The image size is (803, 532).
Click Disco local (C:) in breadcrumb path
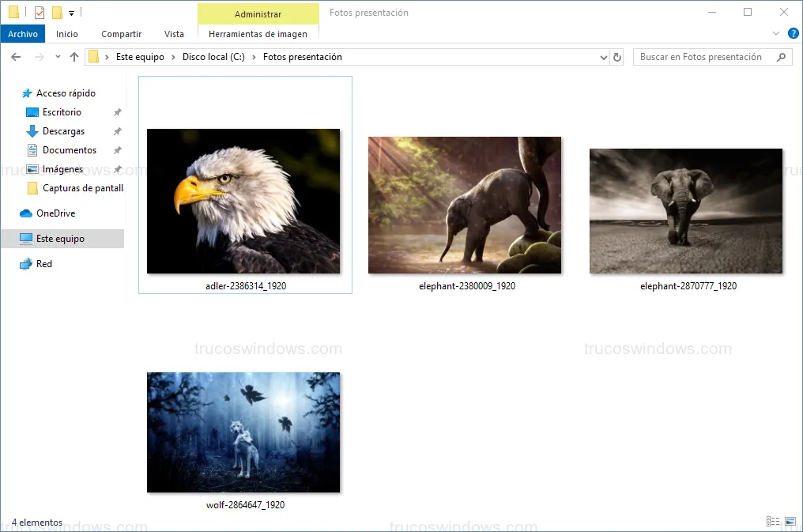(213, 57)
